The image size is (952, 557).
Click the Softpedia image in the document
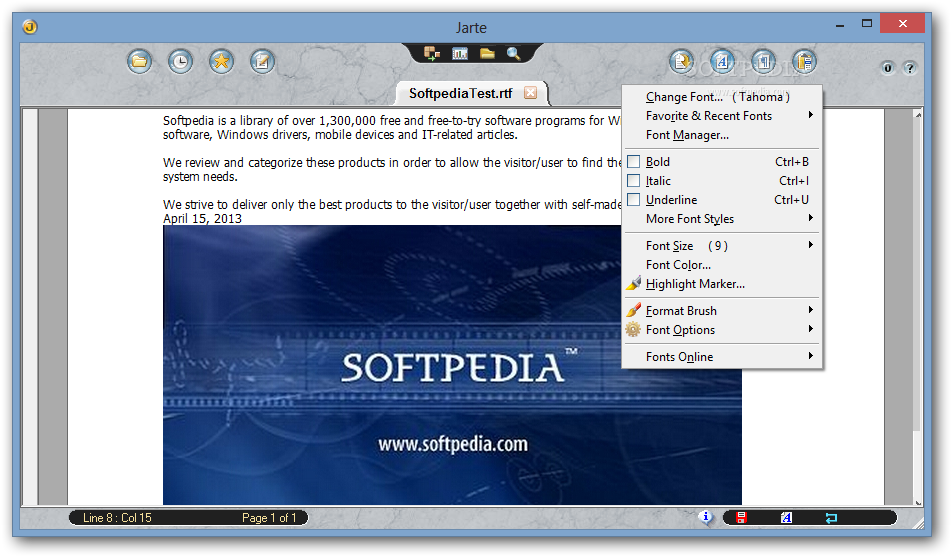point(452,365)
